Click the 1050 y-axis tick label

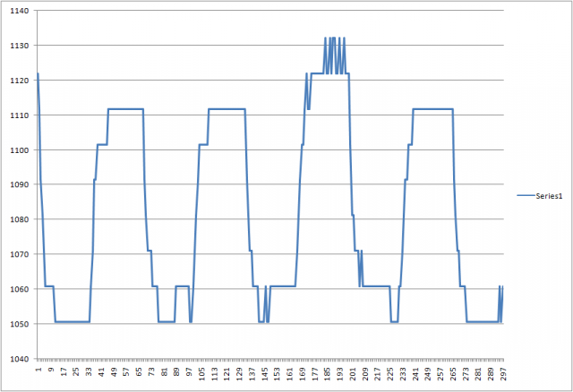click(x=19, y=325)
